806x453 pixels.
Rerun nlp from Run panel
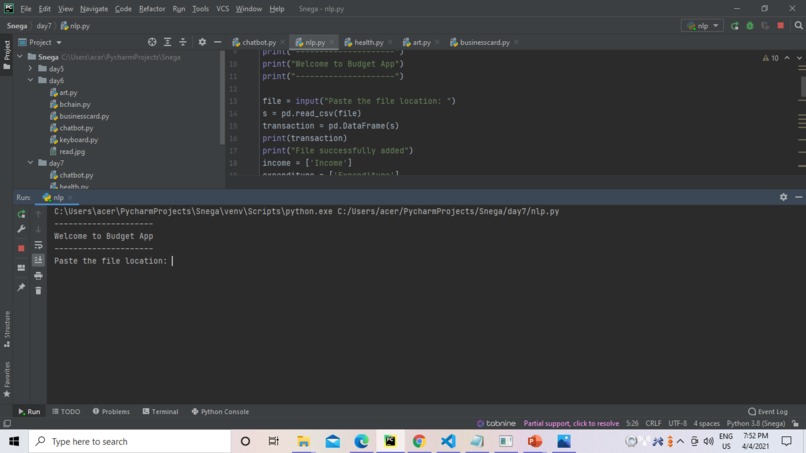point(21,214)
